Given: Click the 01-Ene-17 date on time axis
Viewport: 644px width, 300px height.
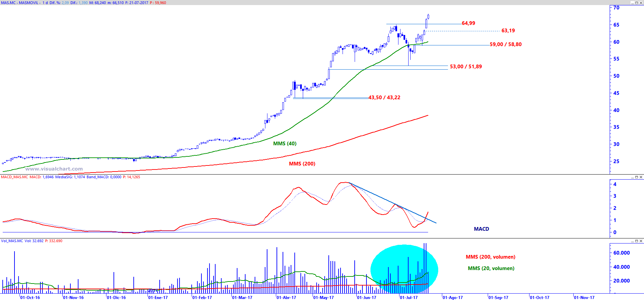Looking at the screenshot, I should pyautogui.click(x=158, y=298).
